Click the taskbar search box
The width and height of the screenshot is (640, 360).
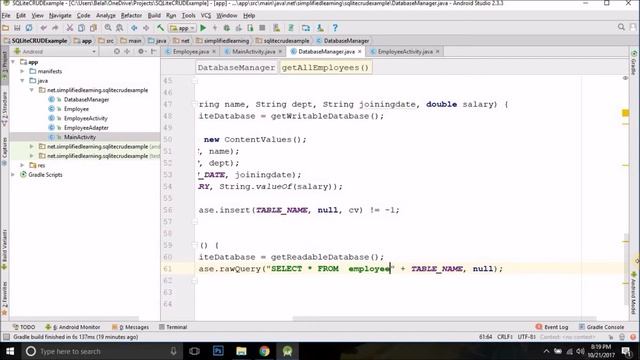pyautogui.click(x=102, y=351)
